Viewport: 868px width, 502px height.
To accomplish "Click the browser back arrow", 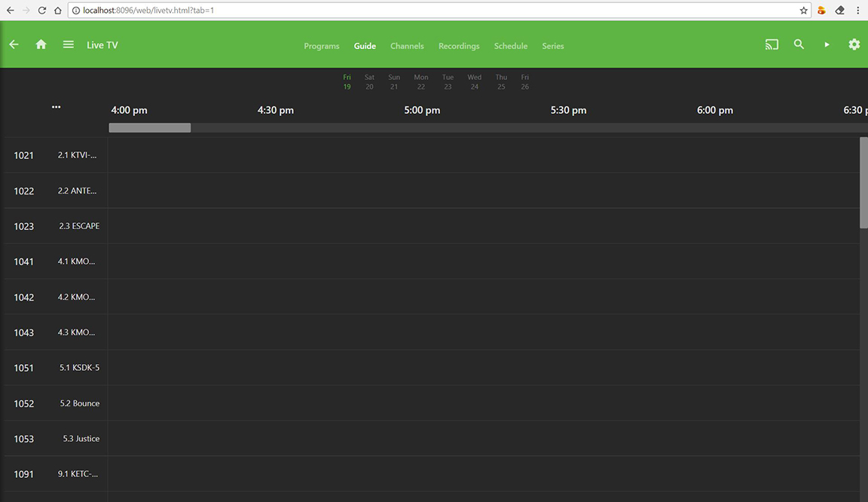I will click(x=10, y=10).
